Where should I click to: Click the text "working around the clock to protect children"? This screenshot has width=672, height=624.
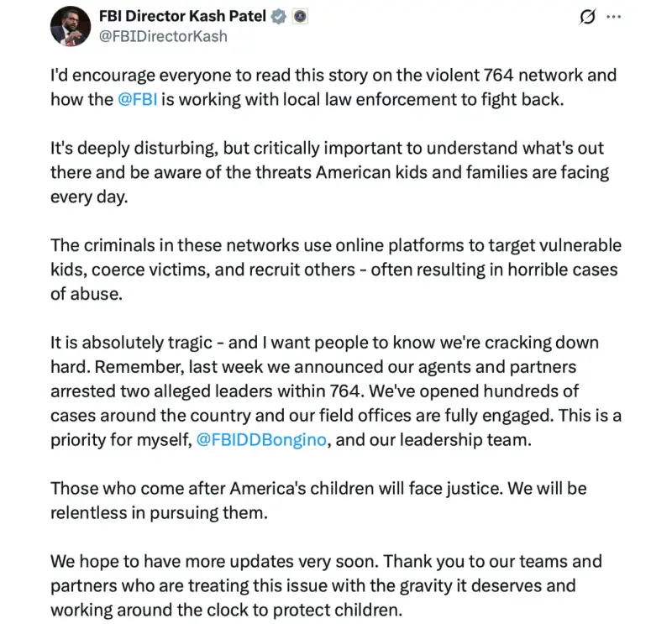tap(226, 611)
